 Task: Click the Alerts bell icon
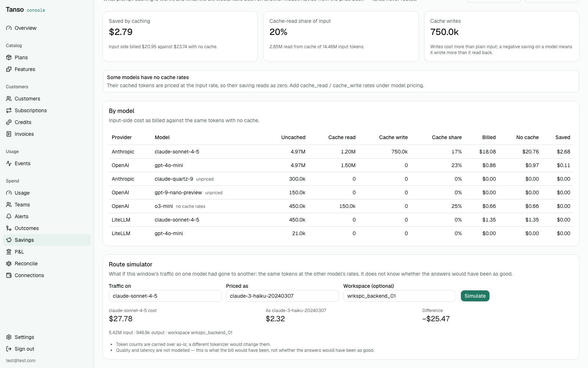pos(9,216)
